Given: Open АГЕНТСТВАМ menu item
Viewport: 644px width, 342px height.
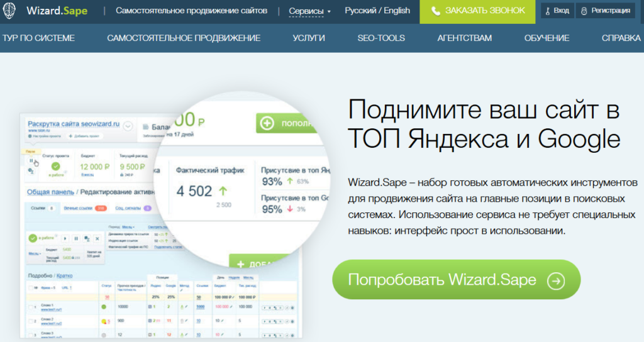Looking at the screenshot, I should click(464, 38).
